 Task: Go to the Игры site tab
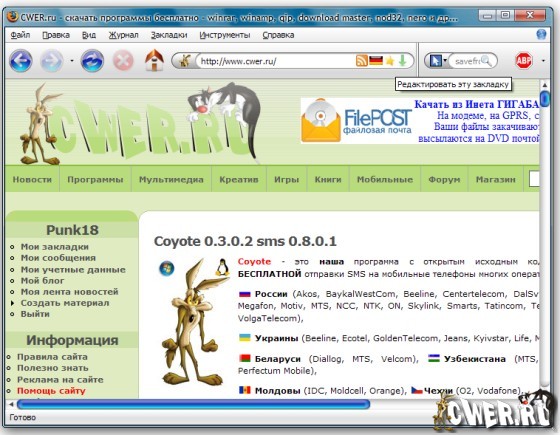pos(286,179)
